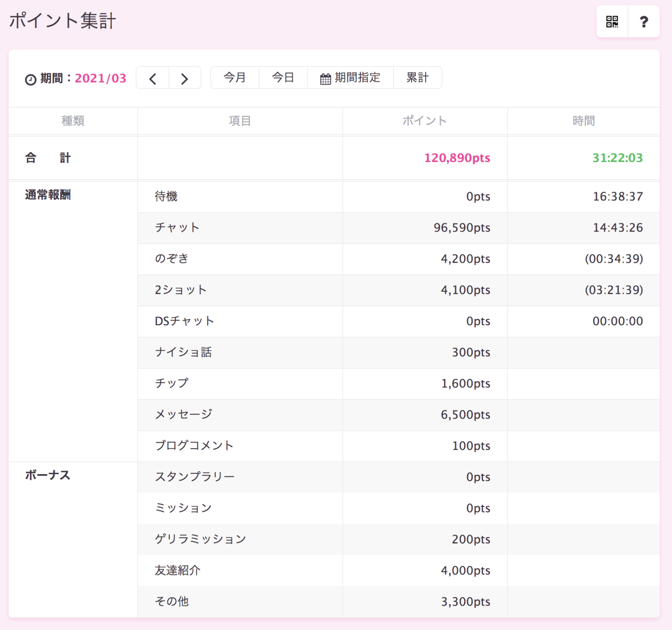The height and width of the screenshot is (630, 672).
Task: Select the 今月 period button
Action: pos(235,77)
